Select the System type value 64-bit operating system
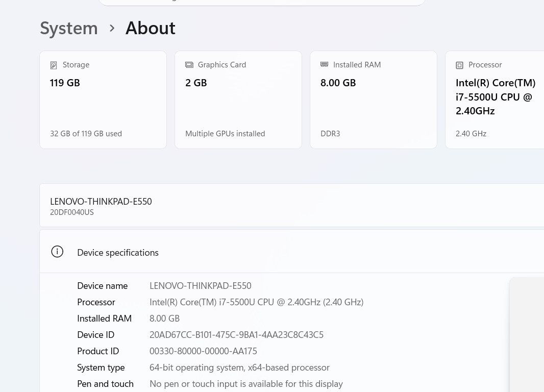 (x=239, y=367)
